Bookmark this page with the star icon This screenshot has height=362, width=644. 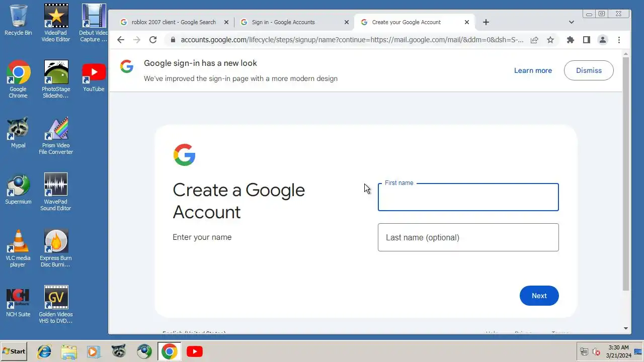click(x=550, y=40)
